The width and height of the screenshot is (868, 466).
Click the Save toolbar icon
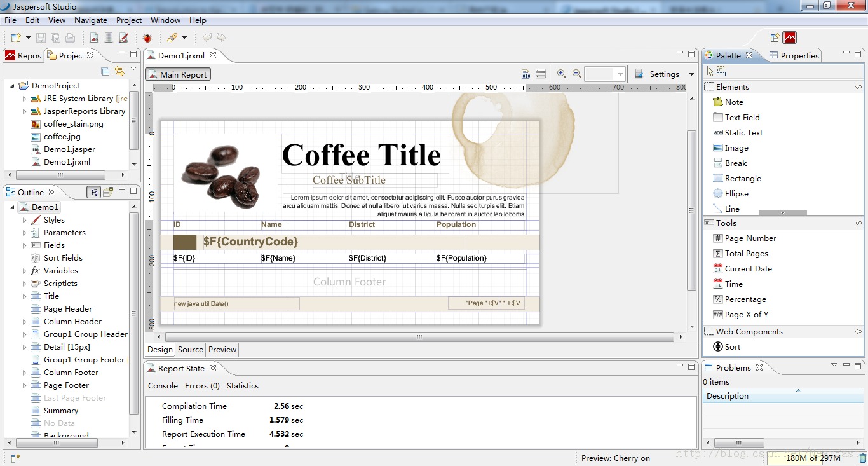point(40,37)
